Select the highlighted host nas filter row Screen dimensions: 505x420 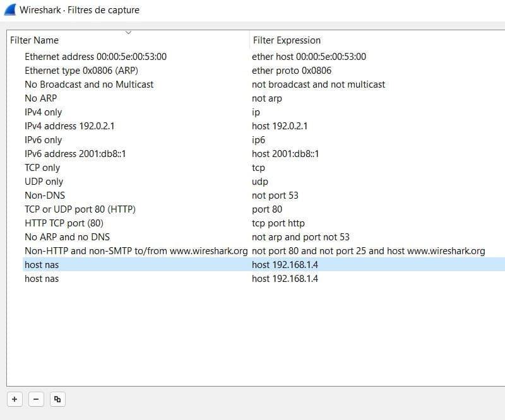pyautogui.click(x=42, y=265)
